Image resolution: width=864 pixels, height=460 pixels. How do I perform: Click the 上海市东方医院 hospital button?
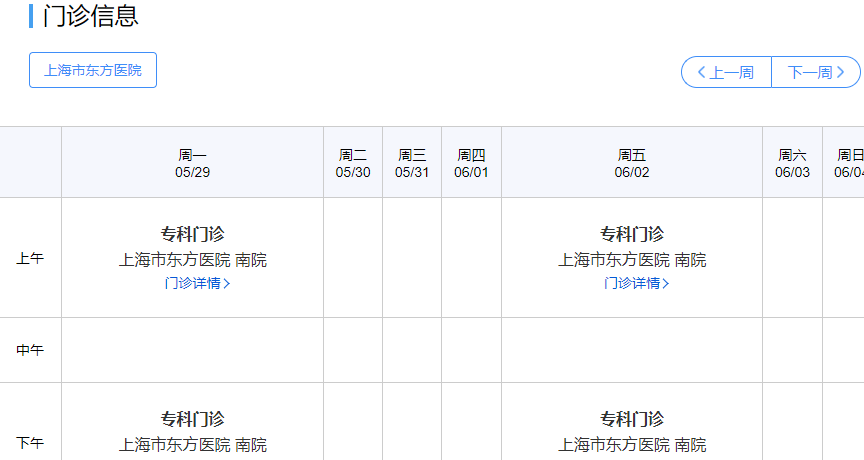click(x=93, y=70)
